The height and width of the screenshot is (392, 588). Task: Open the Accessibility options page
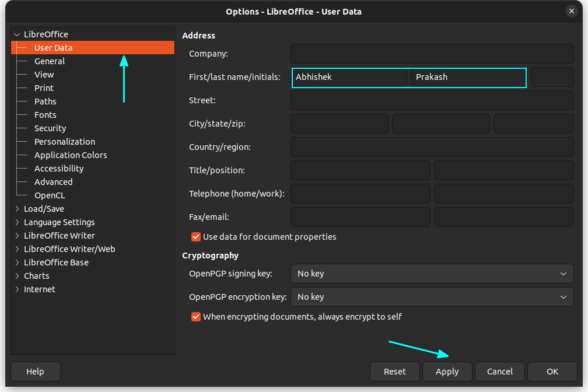(60, 169)
